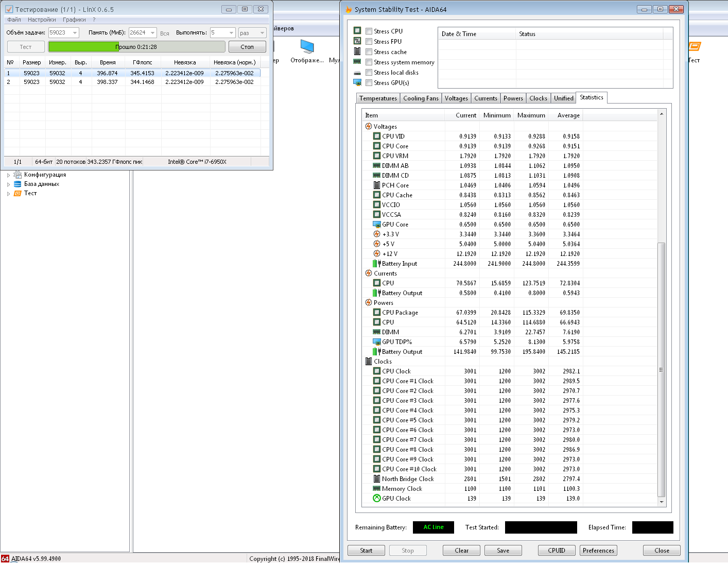Switch to the Cooling Fans tab
Screen dimensions: 728x564
click(x=421, y=98)
